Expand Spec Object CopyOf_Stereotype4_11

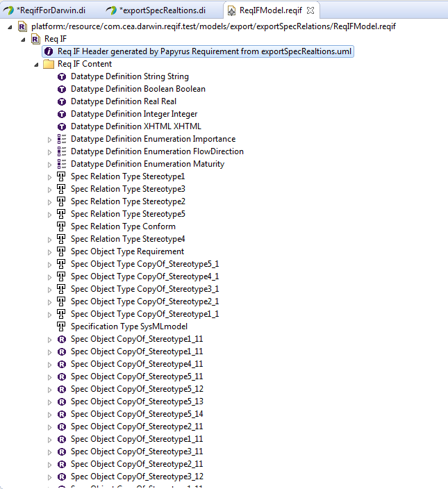(x=49, y=365)
